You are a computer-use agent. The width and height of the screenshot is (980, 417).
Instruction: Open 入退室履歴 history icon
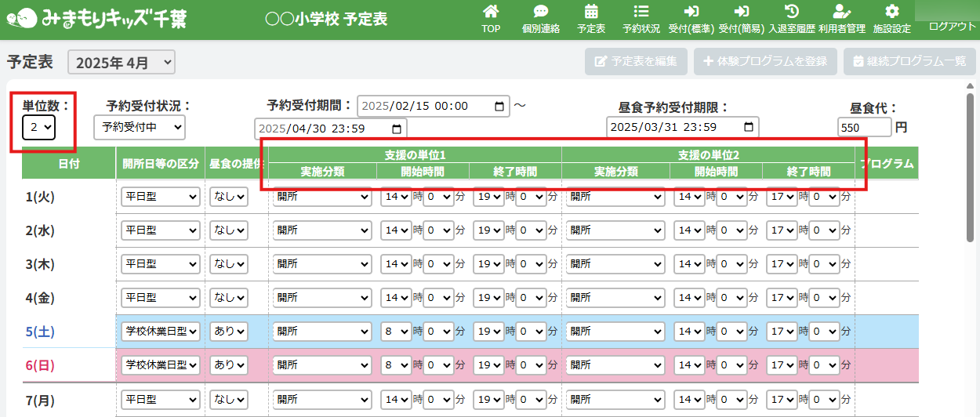pos(792,12)
